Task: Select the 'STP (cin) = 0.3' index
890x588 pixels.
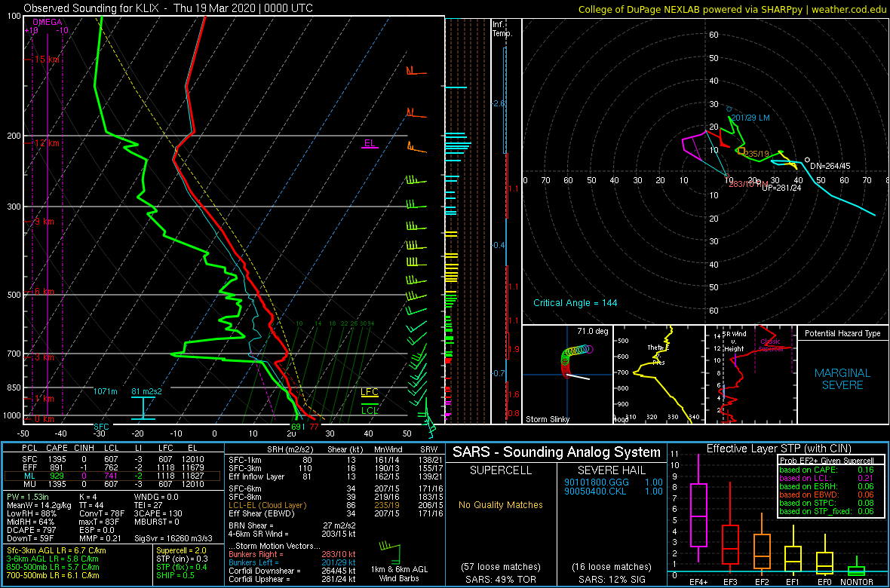Action: (183, 559)
